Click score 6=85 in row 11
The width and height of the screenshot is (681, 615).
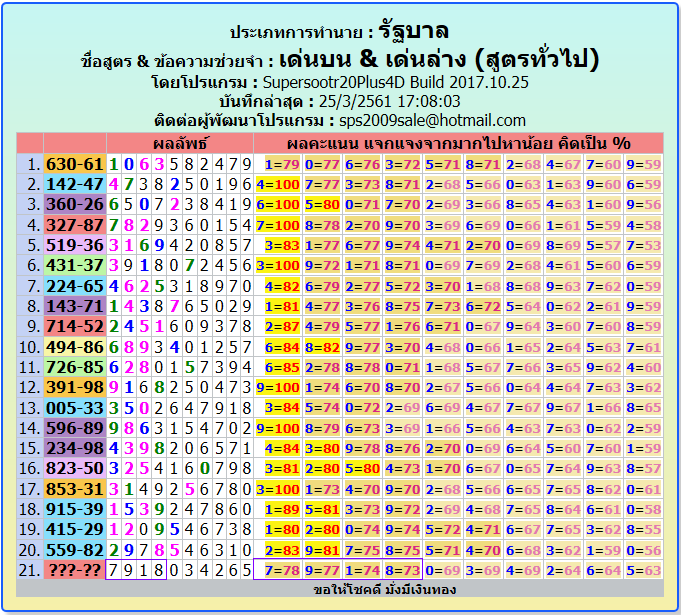(x=282, y=367)
